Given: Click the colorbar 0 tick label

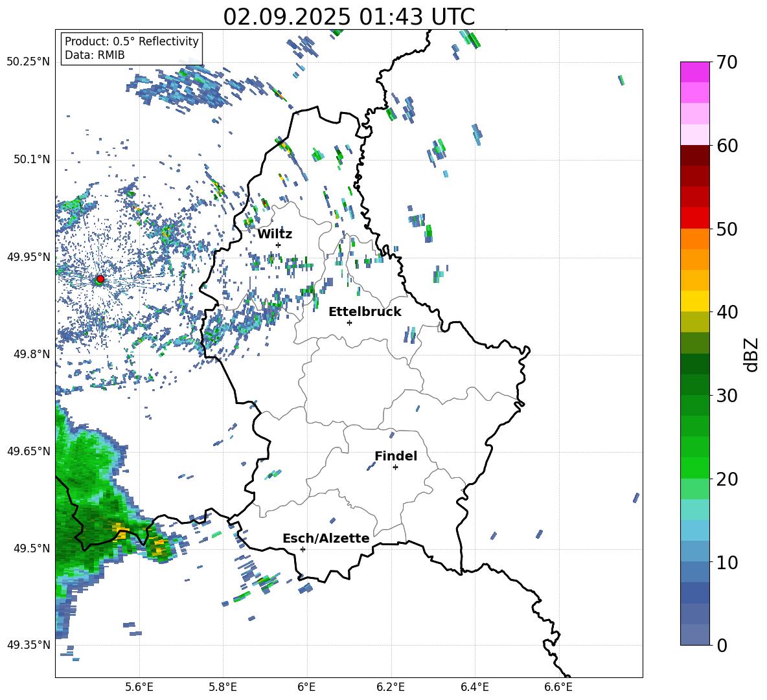Looking at the screenshot, I should tap(722, 645).
